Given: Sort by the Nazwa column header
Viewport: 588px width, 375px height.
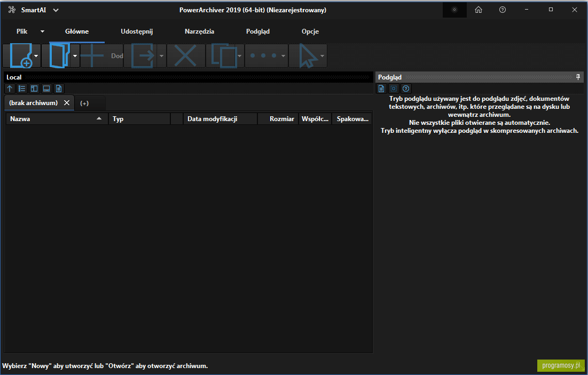Looking at the screenshot, I should [x=57, y=119].
